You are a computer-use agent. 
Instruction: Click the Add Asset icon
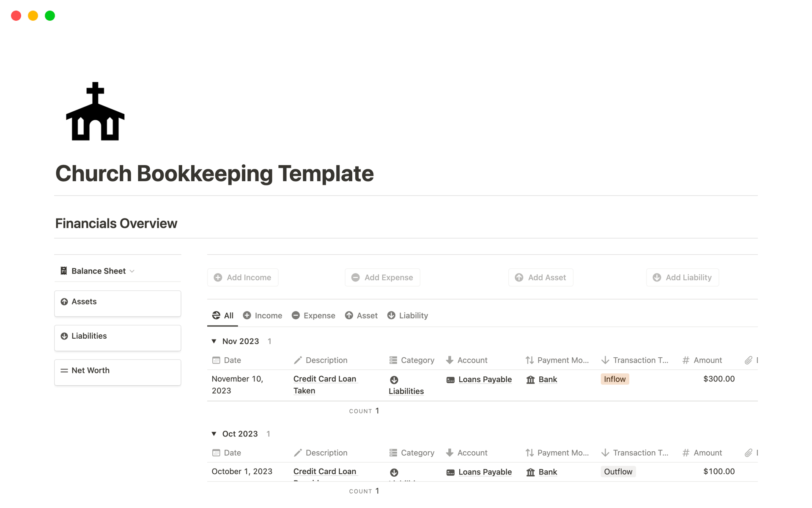click(x=518, y=277)
